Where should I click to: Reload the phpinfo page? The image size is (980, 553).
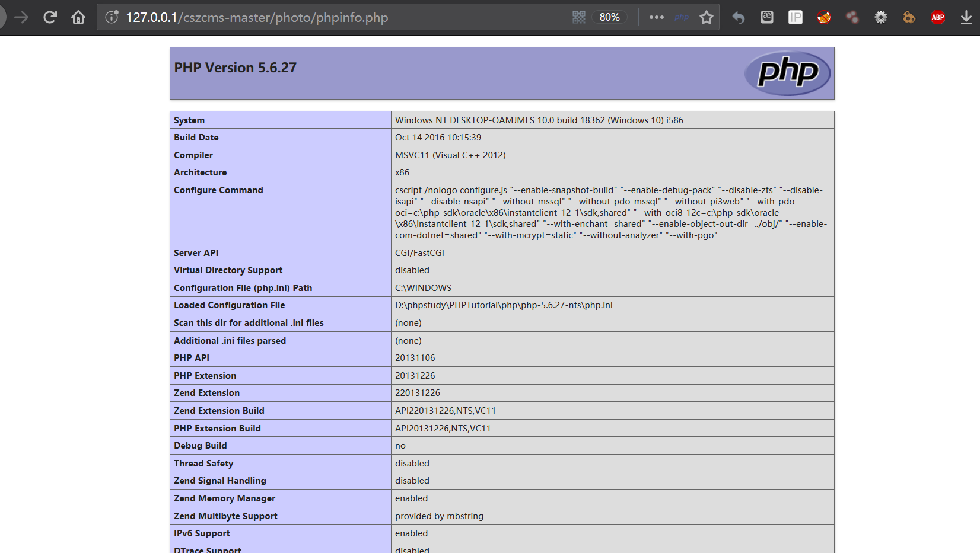[x=50, y=18]
